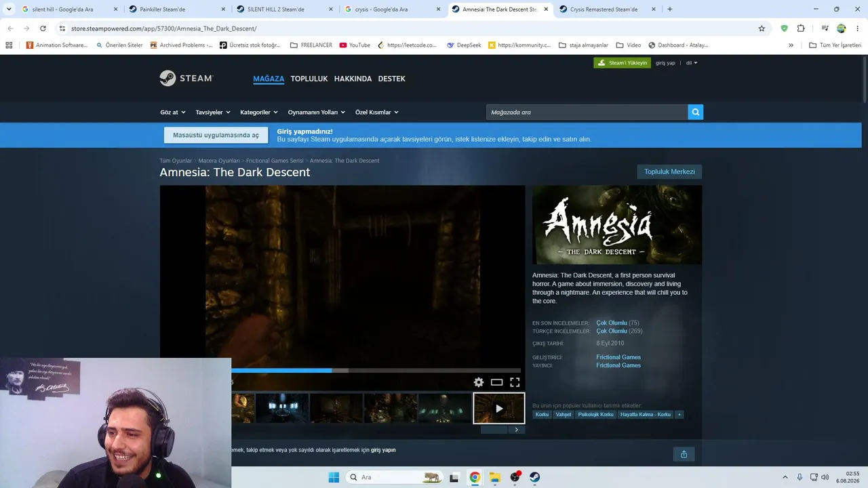868x488 pixels.
Task: Show hidden system tray icons
Action: [785, 477]
